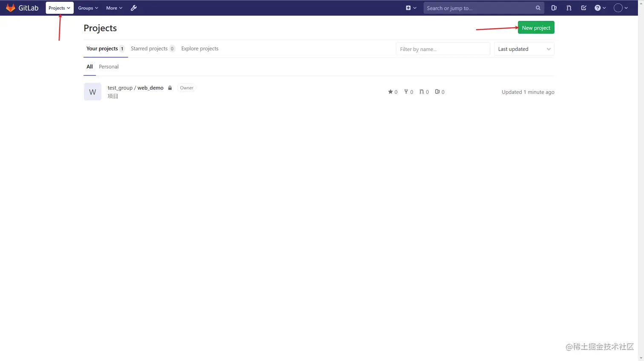Click the browser scrollbar down arrow
Viewport: 644px width, 361px height.
tap(641, 358)
